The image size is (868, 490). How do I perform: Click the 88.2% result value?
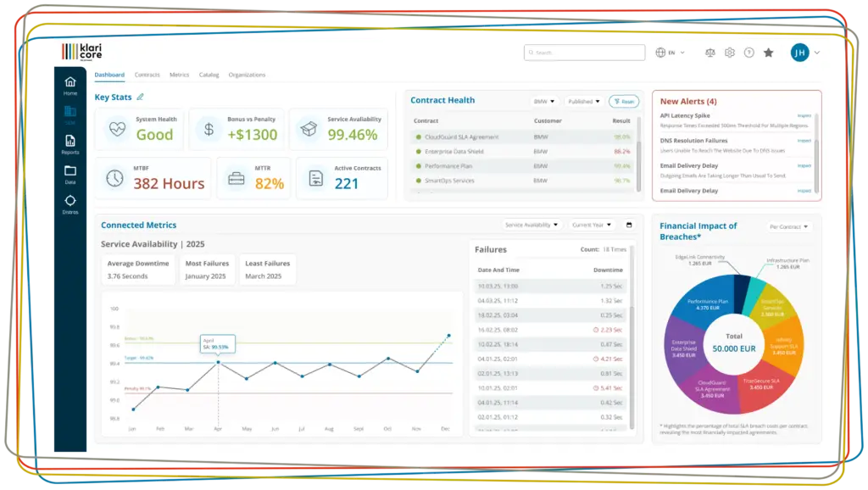621,151
